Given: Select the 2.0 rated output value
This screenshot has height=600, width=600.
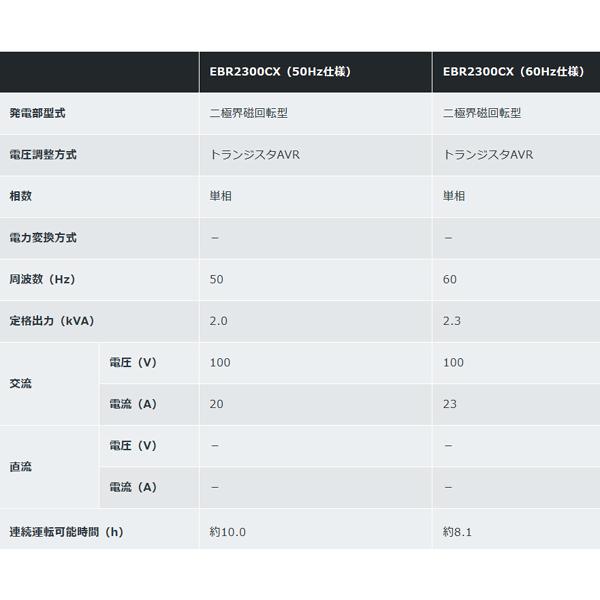Looking at the screenshot, I should pos(219,322).
